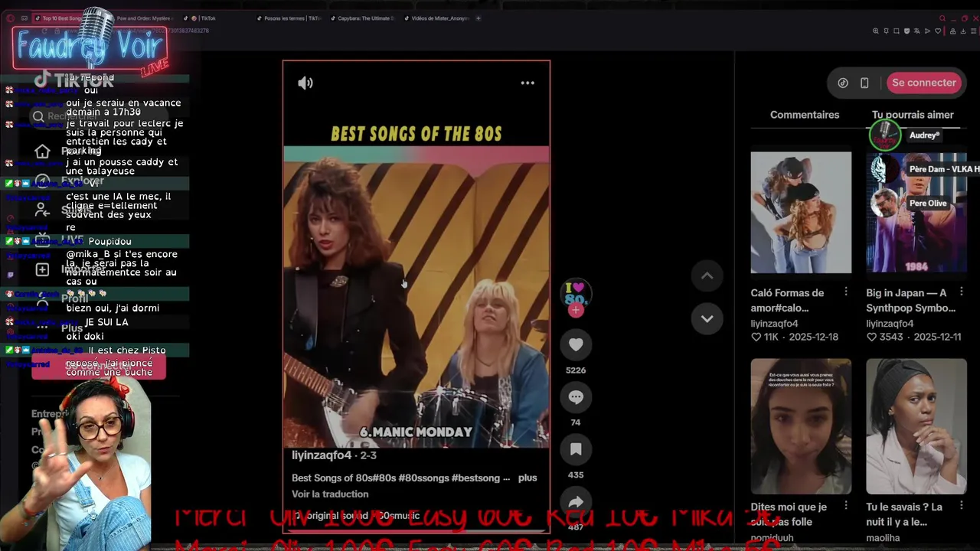The height and width of the screenshot is (551, 980).
Task: Open the get-app phone icon
Action: pos(864,83)
